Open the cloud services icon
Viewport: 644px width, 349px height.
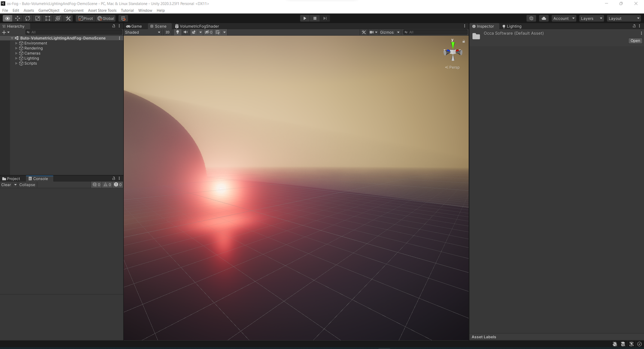(x=544, y=18)
